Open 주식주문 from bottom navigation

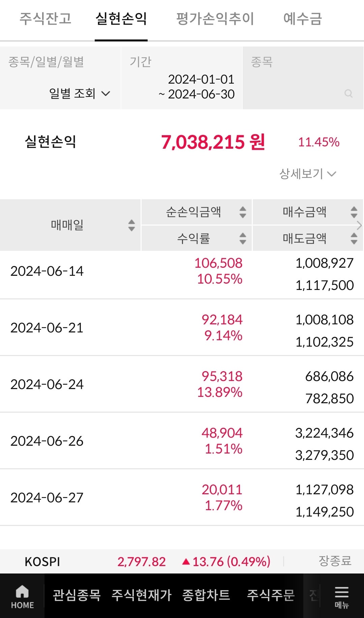click(271, 595)
